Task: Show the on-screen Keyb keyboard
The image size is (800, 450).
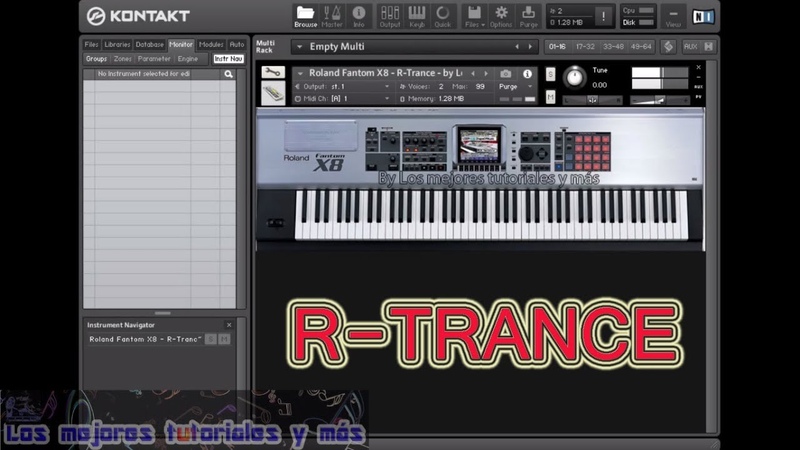Action: 416,16
